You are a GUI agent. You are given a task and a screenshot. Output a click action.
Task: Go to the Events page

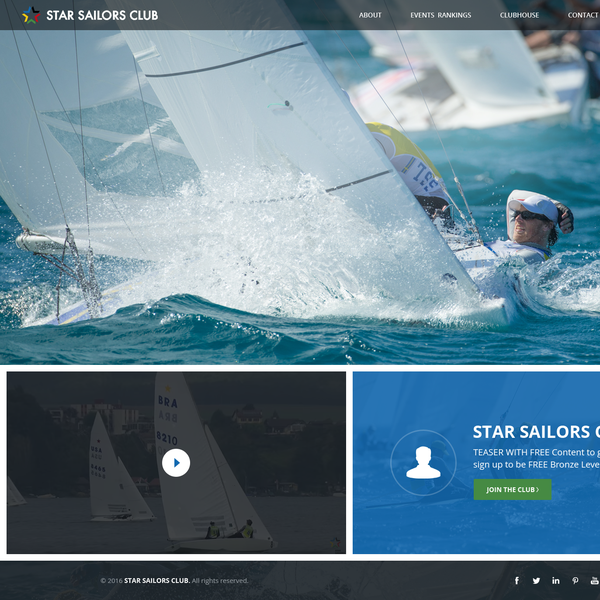click(422, 15)
